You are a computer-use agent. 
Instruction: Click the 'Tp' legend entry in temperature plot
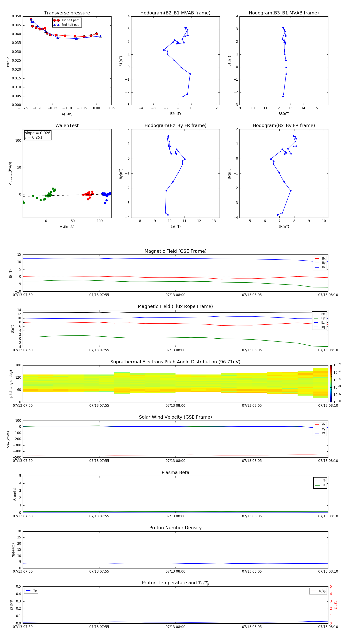[31, 591]
